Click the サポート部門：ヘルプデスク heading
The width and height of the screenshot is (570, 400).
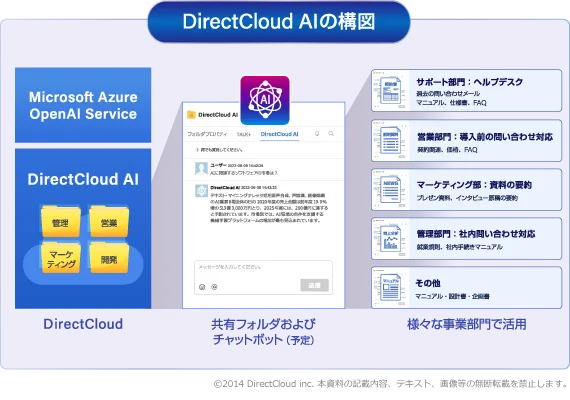click(x=469, y=82)
